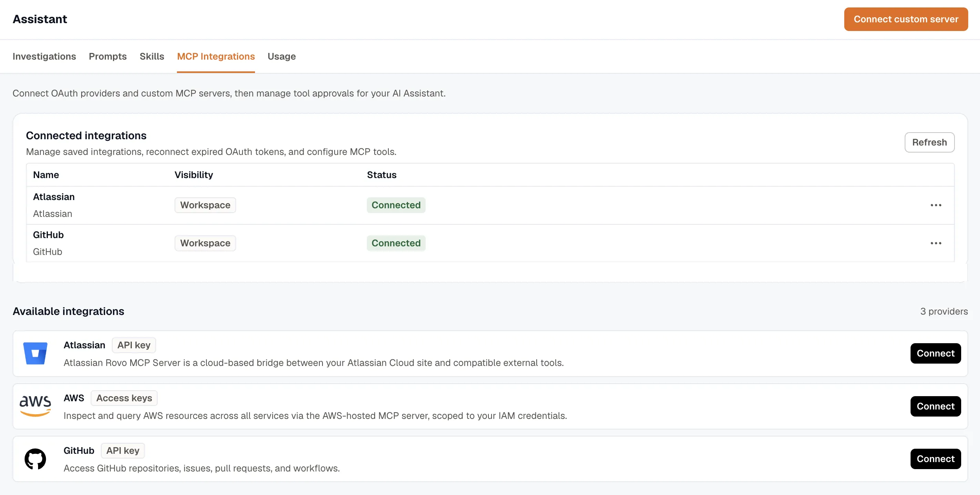Click the Connect custom server button
This screenshot has width=980, height=495.
pyautogui.click(x=906, y=19)
